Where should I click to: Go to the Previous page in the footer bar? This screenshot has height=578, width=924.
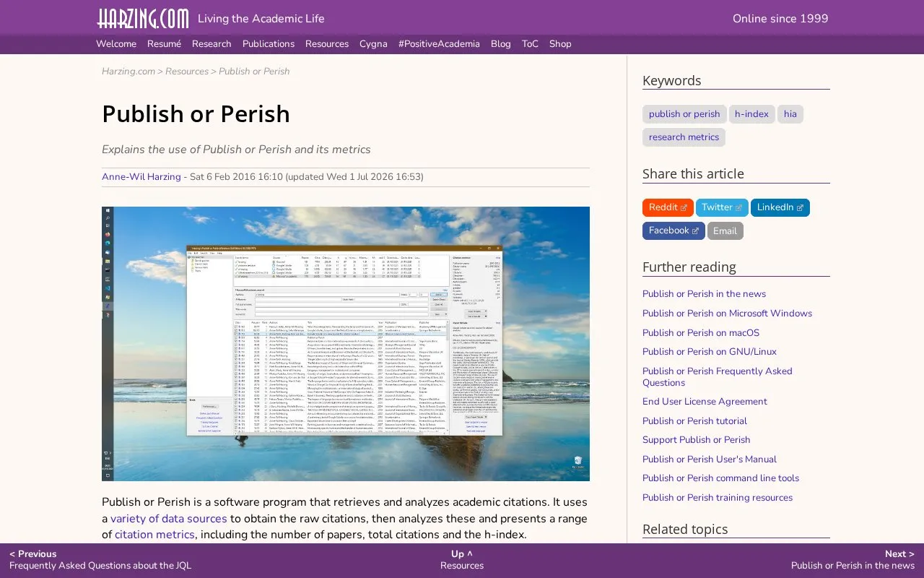[x=100, y=560]
